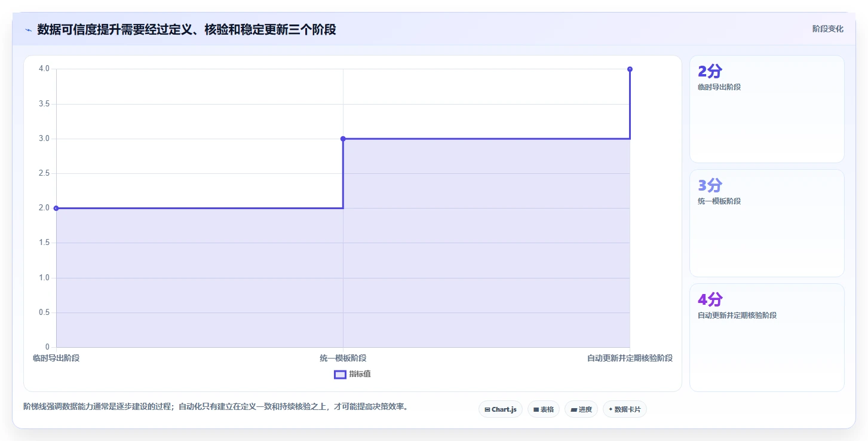Click the data point at 统一模板阶段
The width and height of the screenshot is (868, 441).
tap(343, 139)
